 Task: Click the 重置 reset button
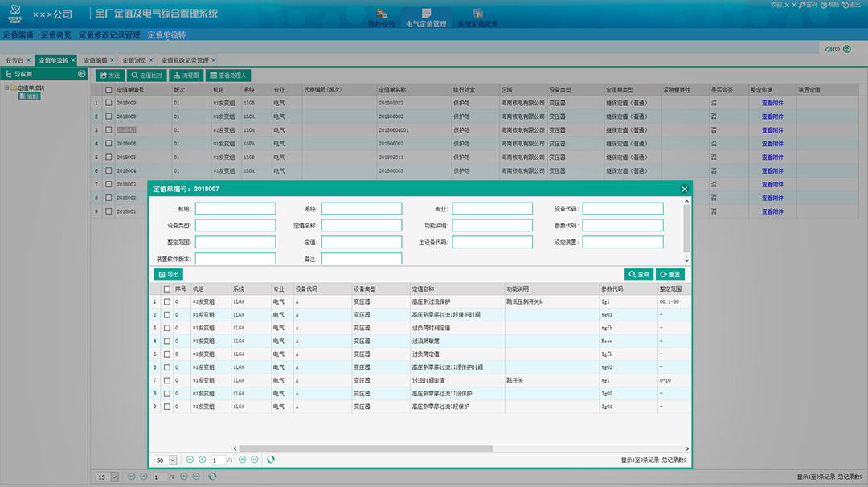pos(670,275)
